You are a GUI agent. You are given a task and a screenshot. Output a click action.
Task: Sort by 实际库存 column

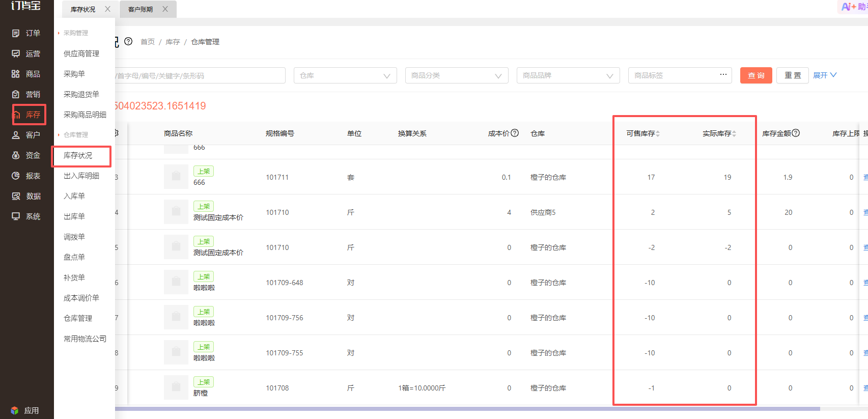(734, 133)
